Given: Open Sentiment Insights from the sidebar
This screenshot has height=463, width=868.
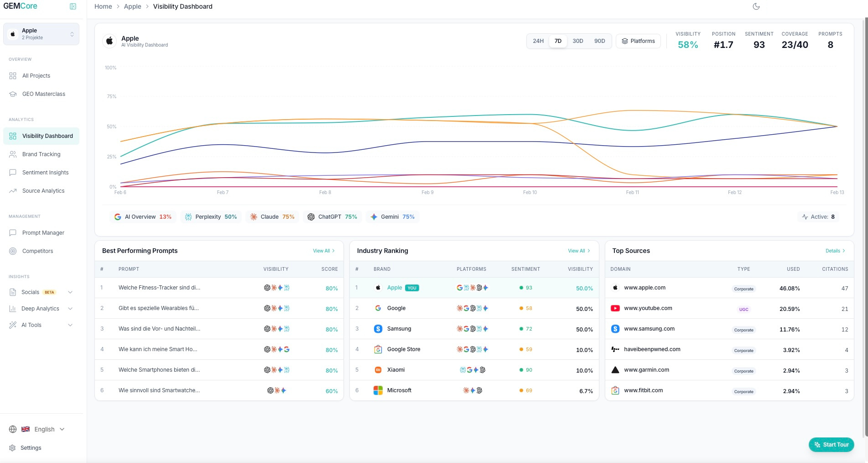Looking at the screenshot, I should click(45, 173).
